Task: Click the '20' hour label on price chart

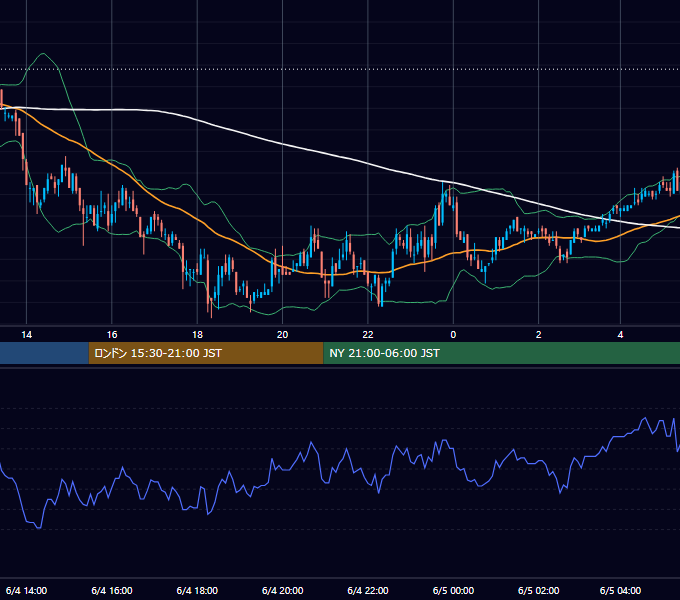Action: tap(282, 335)
